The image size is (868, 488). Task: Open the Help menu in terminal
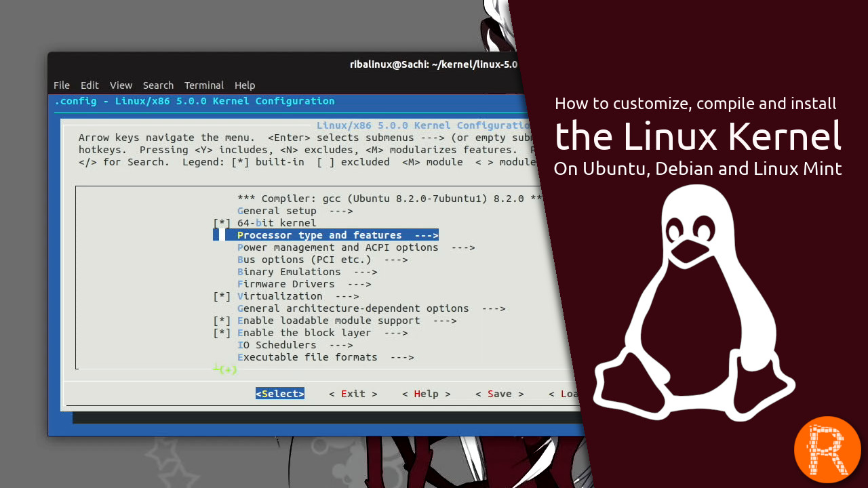point(245,85)
